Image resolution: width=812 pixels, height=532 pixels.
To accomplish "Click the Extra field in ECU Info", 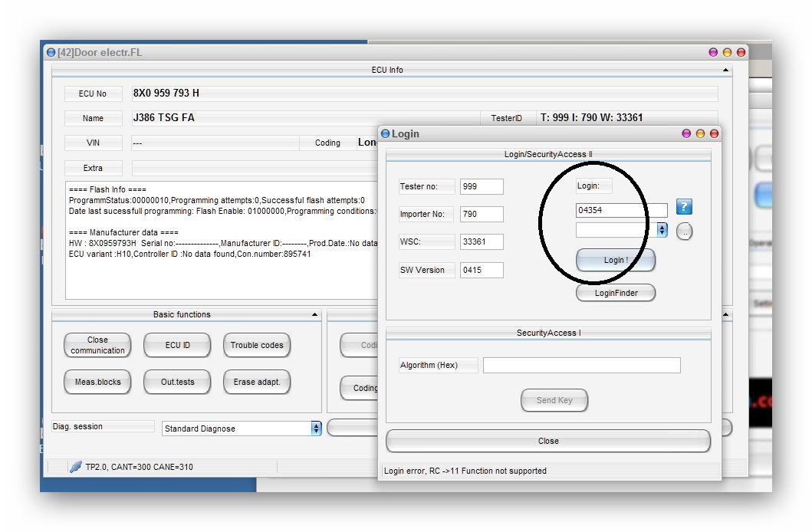I will 255,168.
